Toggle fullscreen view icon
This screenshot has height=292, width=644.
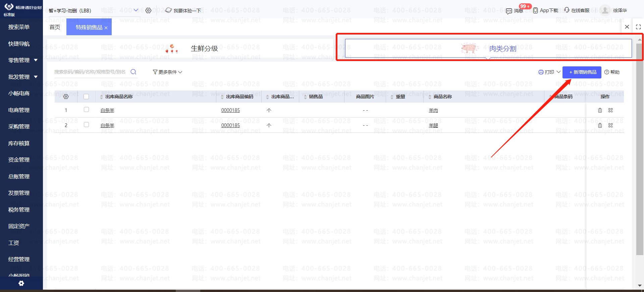pyautogui.click(x=638, y=27)
